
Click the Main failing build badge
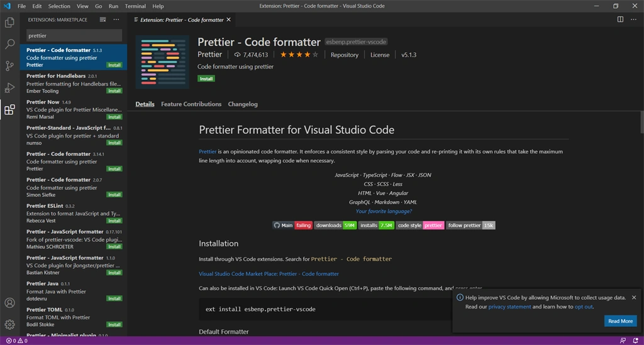tap(292, 225)
